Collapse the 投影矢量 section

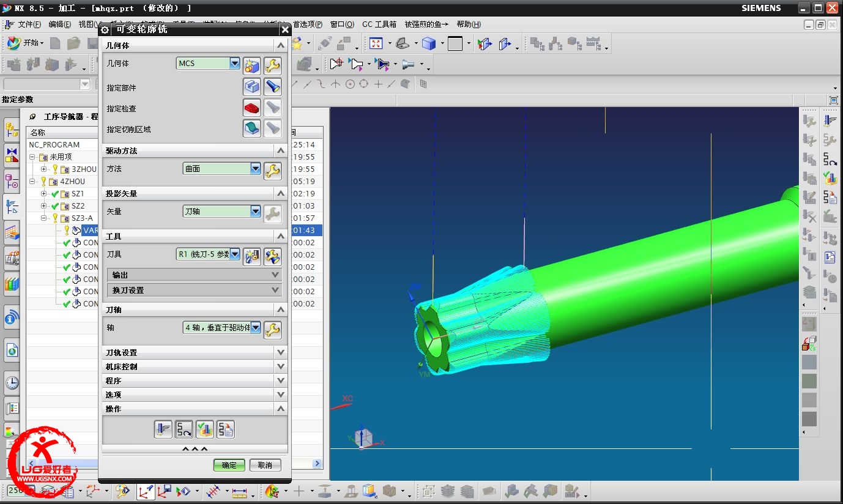click(x=281, y=193)
